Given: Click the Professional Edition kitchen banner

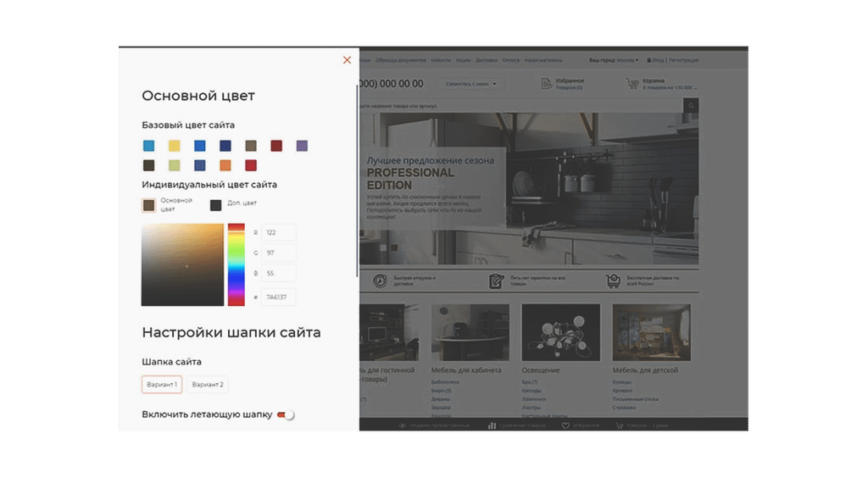Looking at the screenshot, I should (x=529, y=189).
